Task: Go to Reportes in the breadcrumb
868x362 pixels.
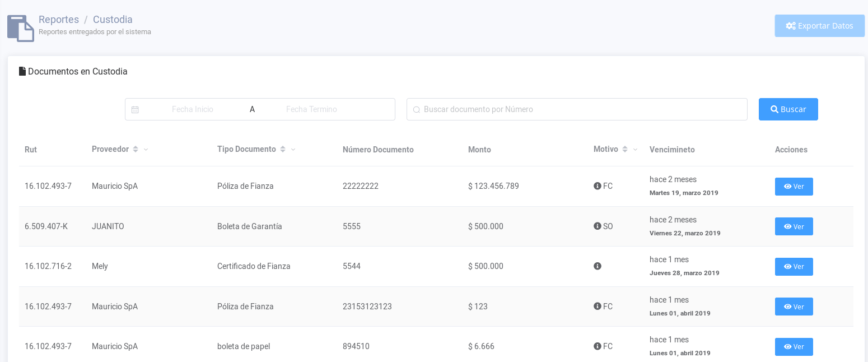Action: tap(59, 20)
